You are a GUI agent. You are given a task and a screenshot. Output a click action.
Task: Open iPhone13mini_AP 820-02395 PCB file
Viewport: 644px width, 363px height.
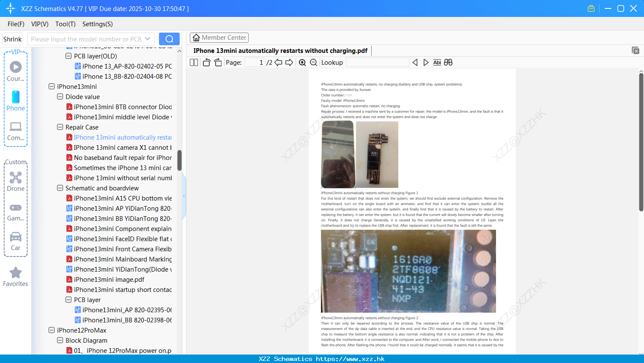point(123,310)
